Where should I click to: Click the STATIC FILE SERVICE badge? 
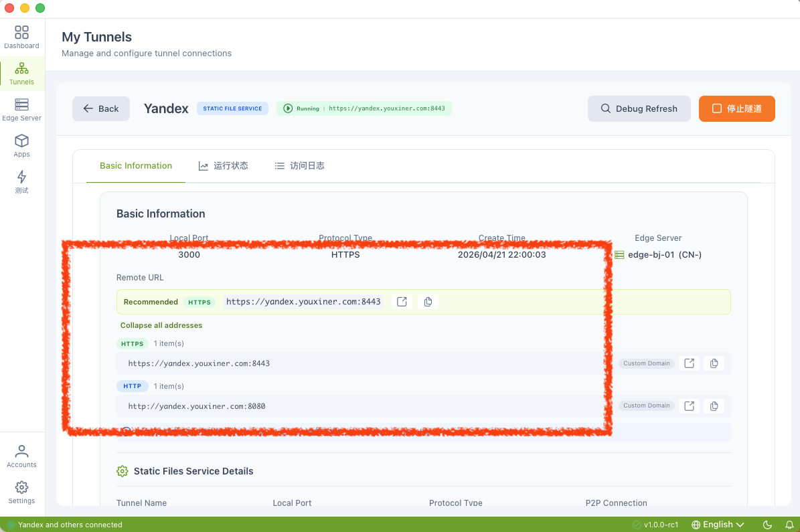[x=232, y=108]
